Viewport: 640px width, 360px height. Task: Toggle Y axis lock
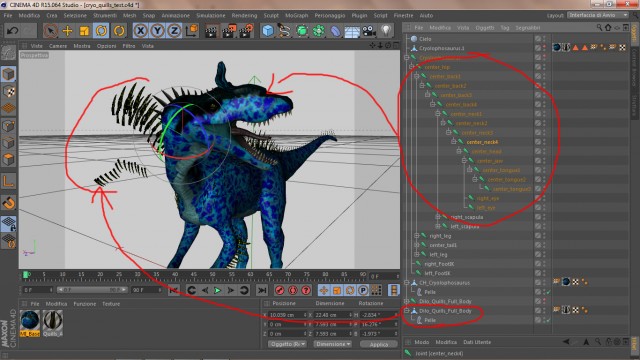(158, 31)
